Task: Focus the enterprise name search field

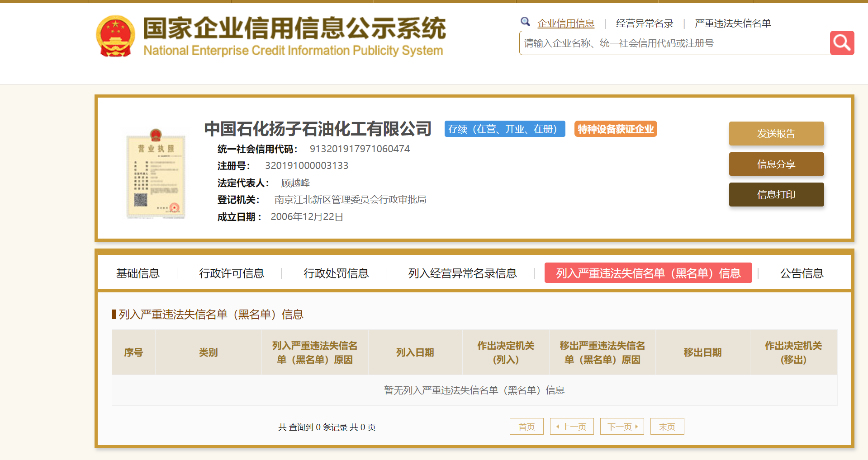Action: pos(674,43)
